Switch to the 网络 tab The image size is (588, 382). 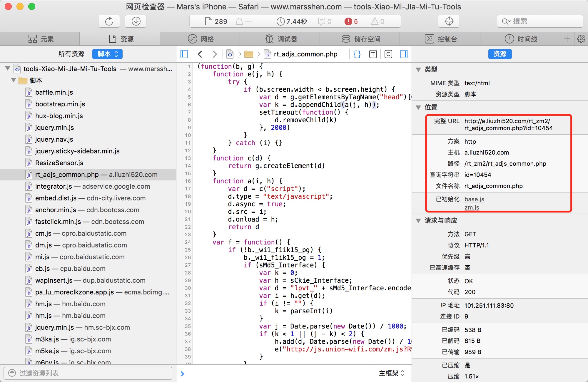[201, 39]
